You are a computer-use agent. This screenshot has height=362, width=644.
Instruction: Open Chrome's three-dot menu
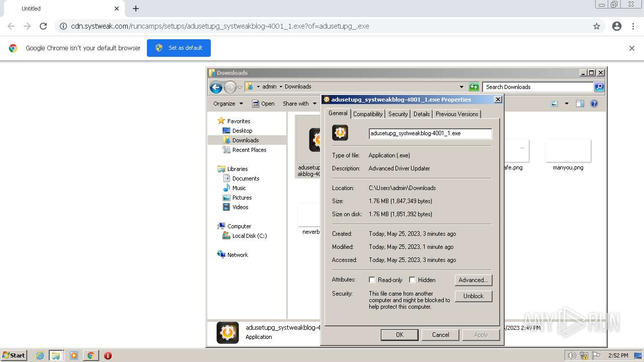click(633, 26)
